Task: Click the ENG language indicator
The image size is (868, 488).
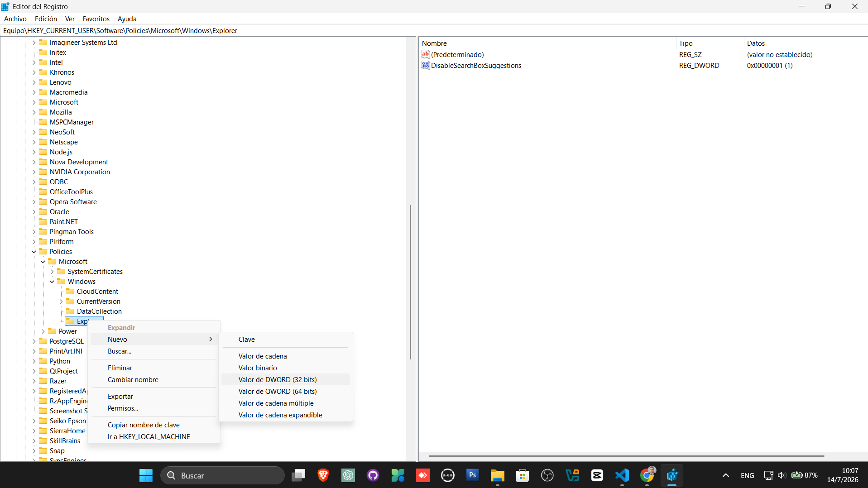Action: coord(747,475)
